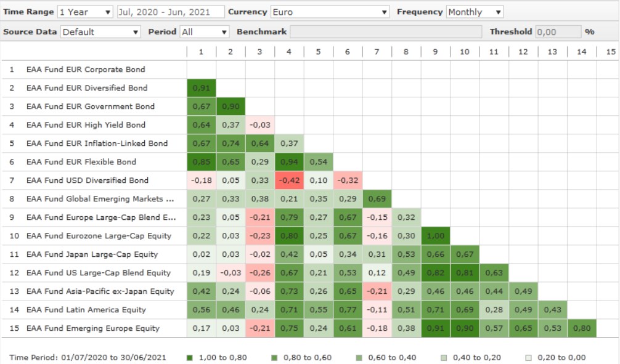Expand the Currency dropdown showing Euro

(330, 12)
